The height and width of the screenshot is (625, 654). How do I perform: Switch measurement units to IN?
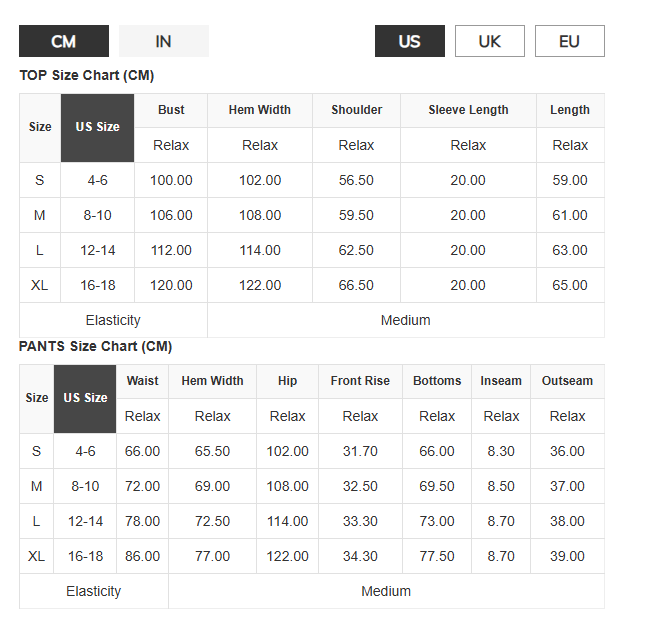point(164,41)
